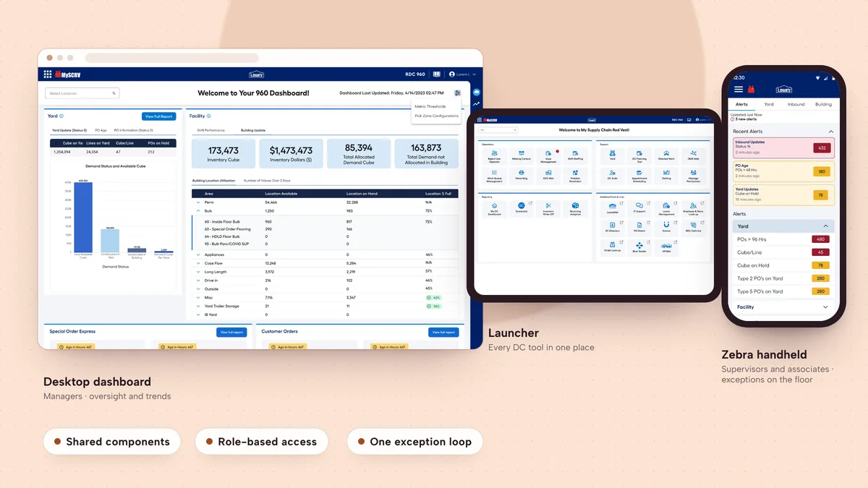The width and height of the screenshot is (868, 488).
Task: Click the Select Location search field on dashboard
Action: pyautogui.click(x=82, y=93)
